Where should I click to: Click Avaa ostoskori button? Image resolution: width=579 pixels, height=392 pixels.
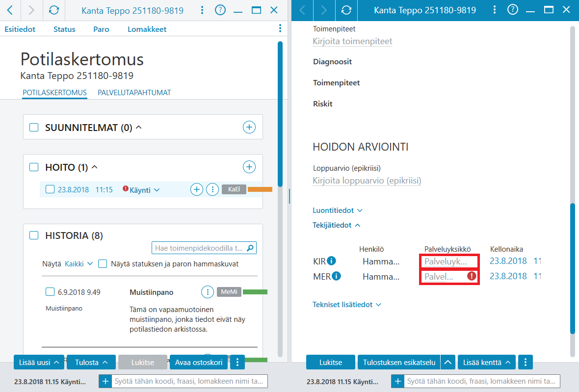[x=199, y=363]
